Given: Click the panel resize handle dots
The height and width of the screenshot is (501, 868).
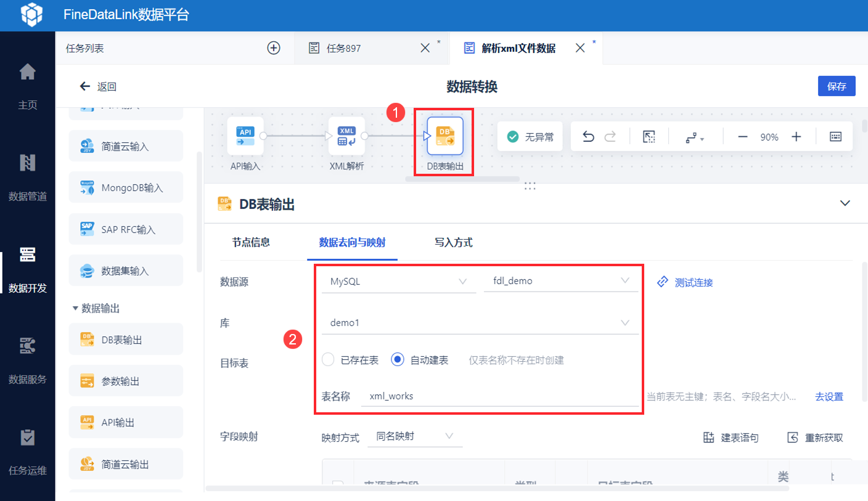Looking at the screenshot, I should click(530, 185).
